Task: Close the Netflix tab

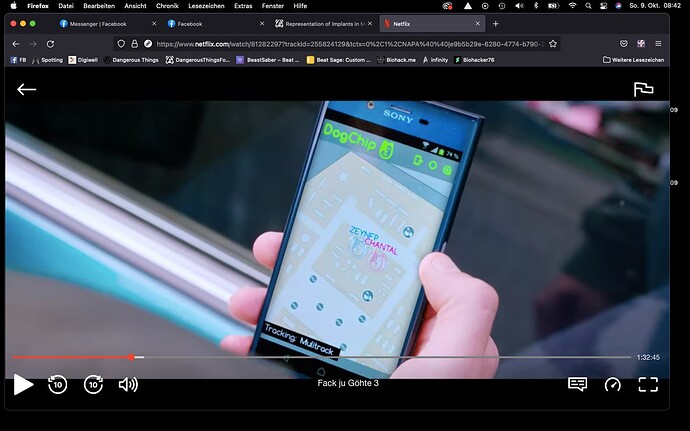Action: pos(478,24)
